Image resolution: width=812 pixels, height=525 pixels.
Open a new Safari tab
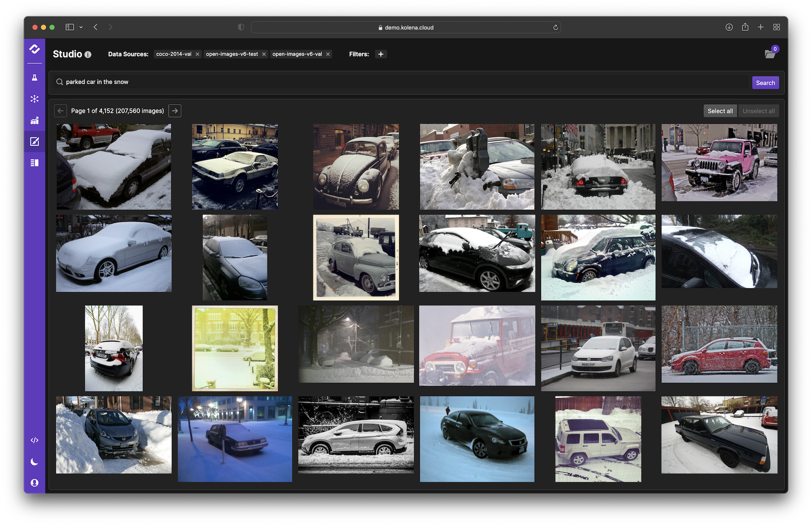click(x=760, y=27)
